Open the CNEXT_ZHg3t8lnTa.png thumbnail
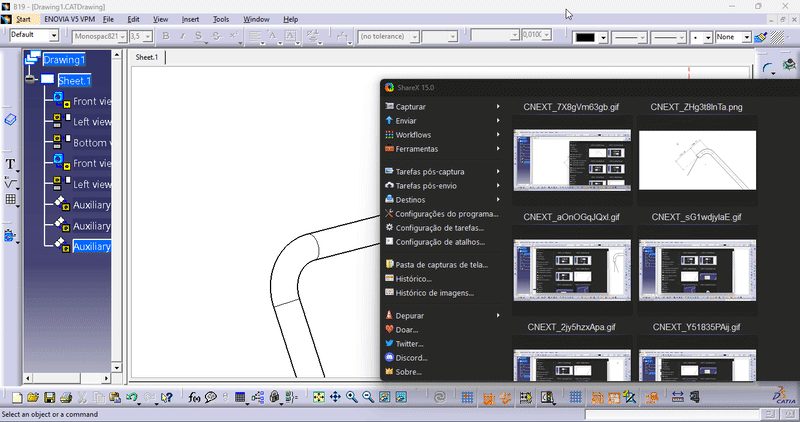Screen dimensions: 800x422 (697, 160)
